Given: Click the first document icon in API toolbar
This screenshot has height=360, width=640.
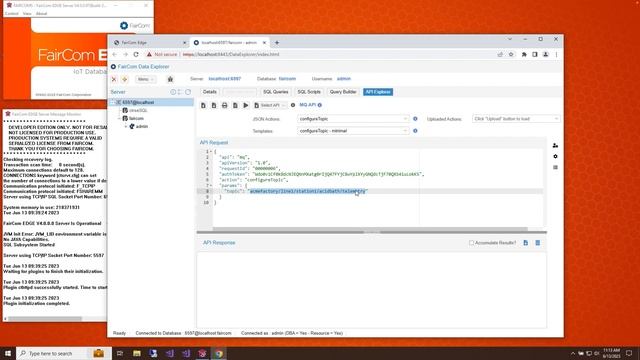Looking at the screenshot, I should (x=203, y=105).
